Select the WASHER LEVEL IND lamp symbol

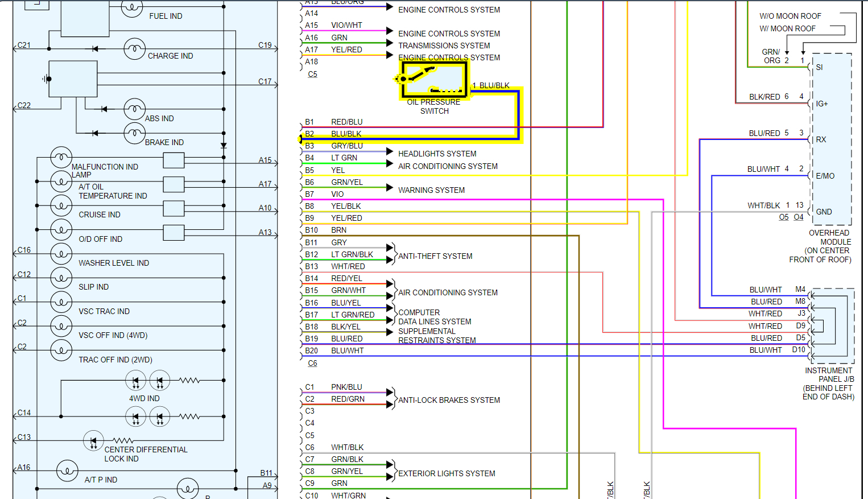61,254
